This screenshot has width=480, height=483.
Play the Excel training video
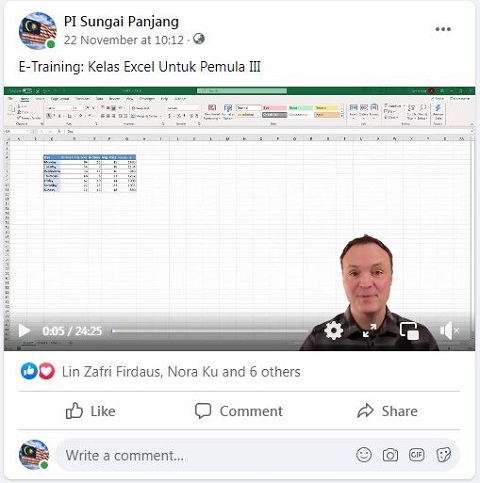[x=24, y=331]
